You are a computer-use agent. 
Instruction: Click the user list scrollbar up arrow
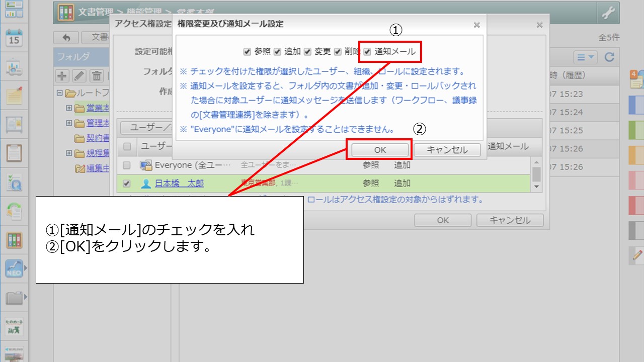[537, 162]
